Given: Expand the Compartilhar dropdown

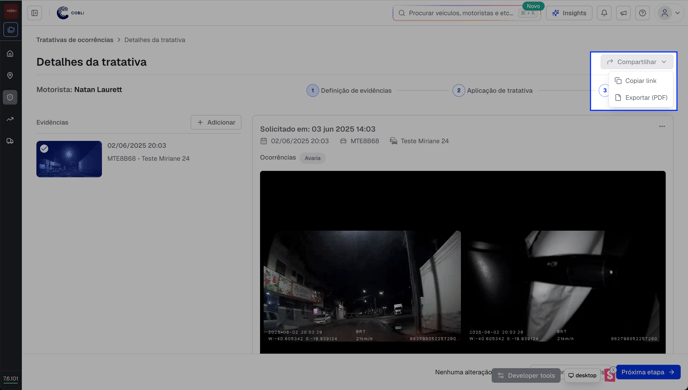Looking at the screenshot, I should tap(636, 62).
